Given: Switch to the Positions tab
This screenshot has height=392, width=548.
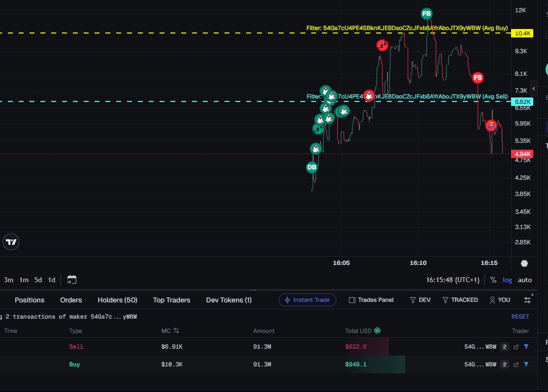Looking at the screenshot, I should coord(30,300).
